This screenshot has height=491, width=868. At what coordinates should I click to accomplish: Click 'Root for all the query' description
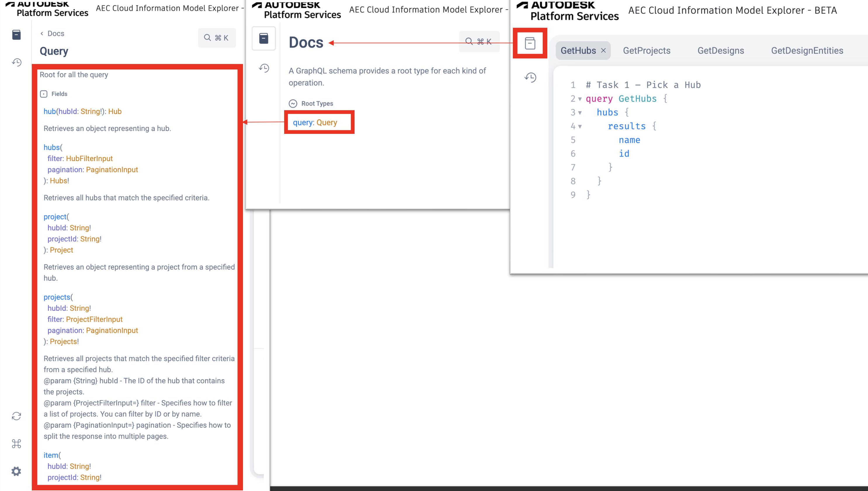point(74,75)
